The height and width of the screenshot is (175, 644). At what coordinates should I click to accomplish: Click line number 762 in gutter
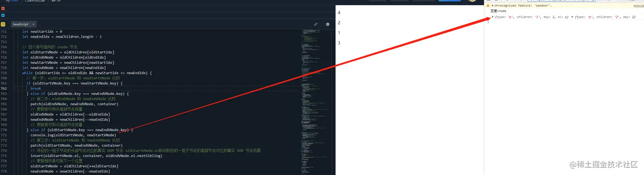click(x=4, y=88)
